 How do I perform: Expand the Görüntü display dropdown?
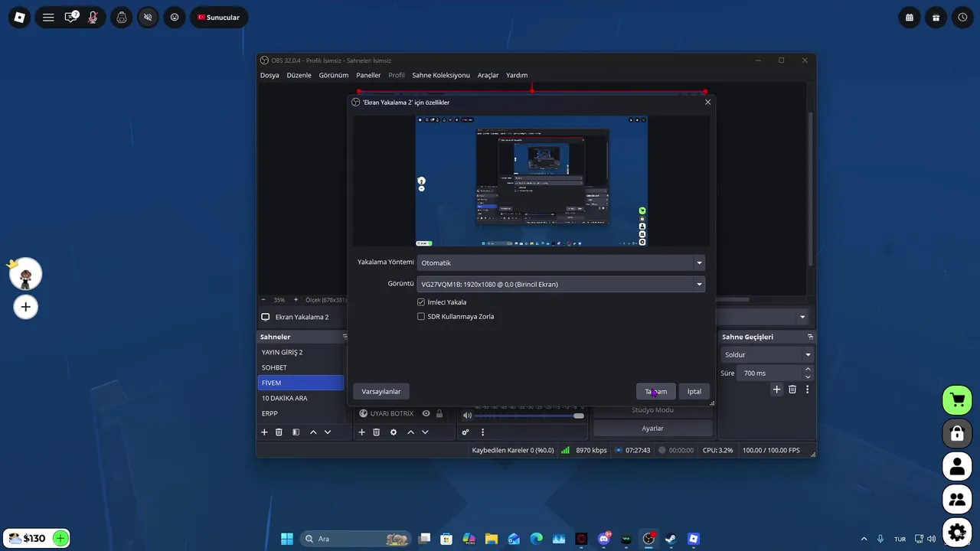coord(560,284)
